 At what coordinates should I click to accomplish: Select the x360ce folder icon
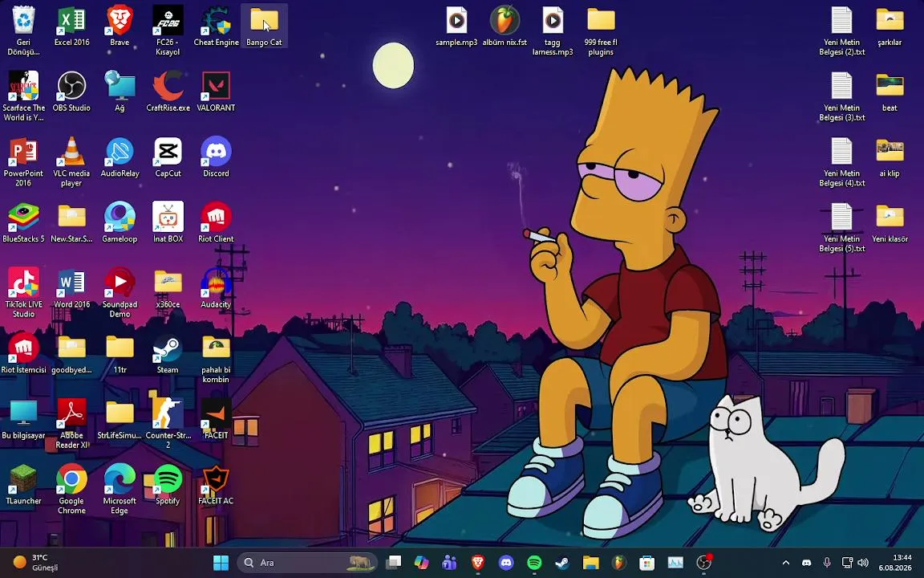pyautogui.click(x=168, y=288)
